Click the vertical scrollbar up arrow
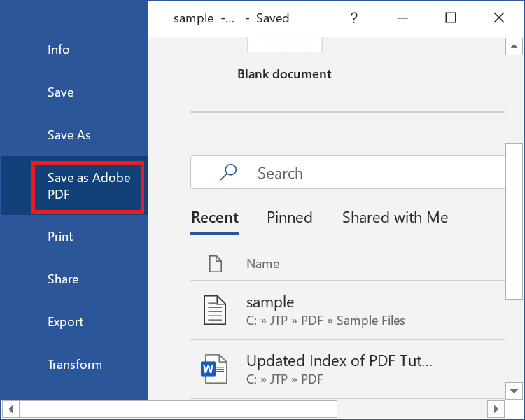Screen dimensions: 525x420 [x=514, y=47]
